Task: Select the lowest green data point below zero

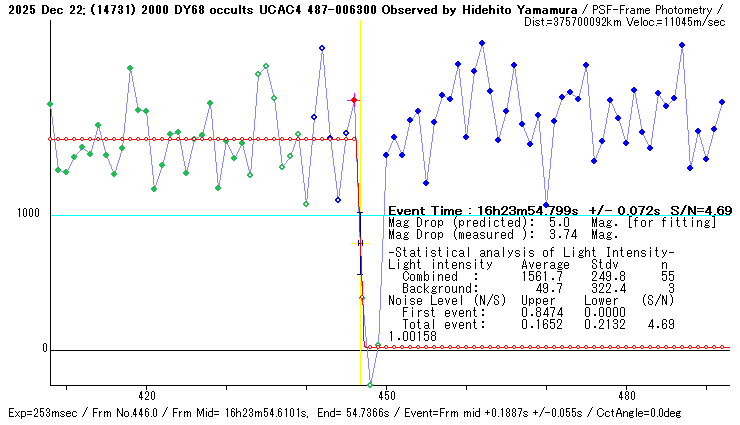Action: [370, 384]
